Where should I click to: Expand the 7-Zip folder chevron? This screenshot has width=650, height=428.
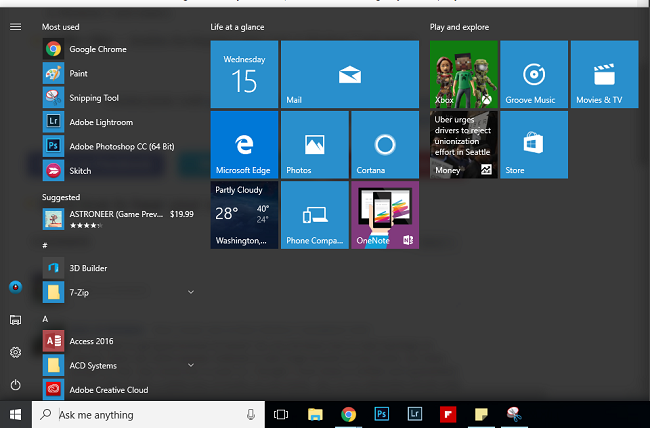(x=191, y=292)
